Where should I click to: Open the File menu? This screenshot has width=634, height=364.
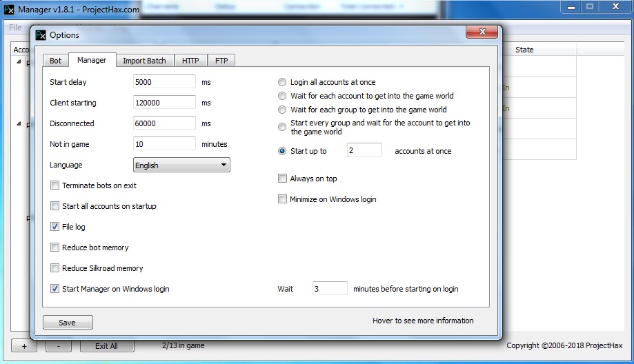14,28
